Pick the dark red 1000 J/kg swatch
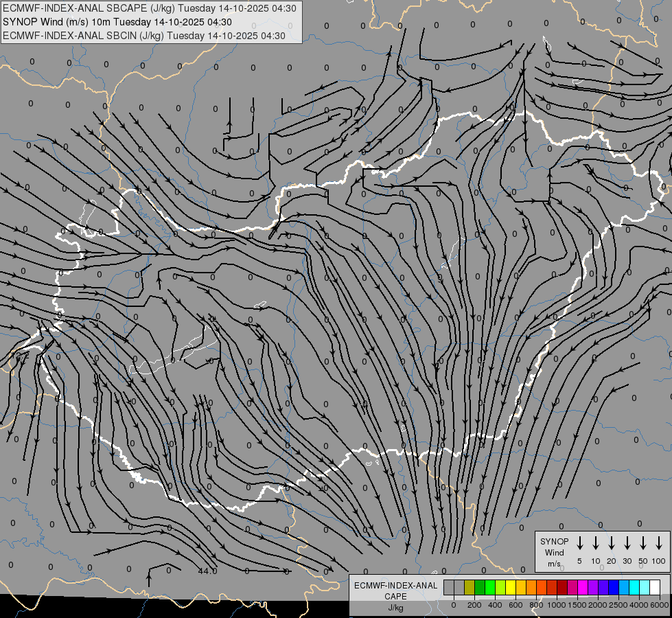 point(562,587)
